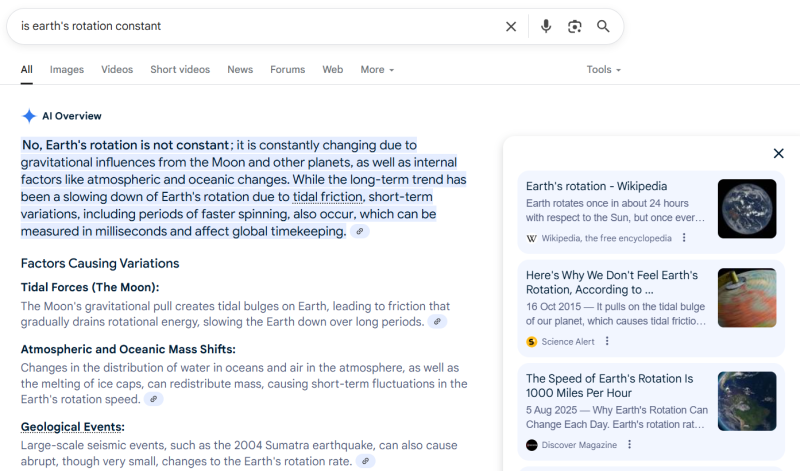Click Discover Magazine Earth thumbnail image
The width and height of the screenshot is (800, 471).
tap(747, 401)
